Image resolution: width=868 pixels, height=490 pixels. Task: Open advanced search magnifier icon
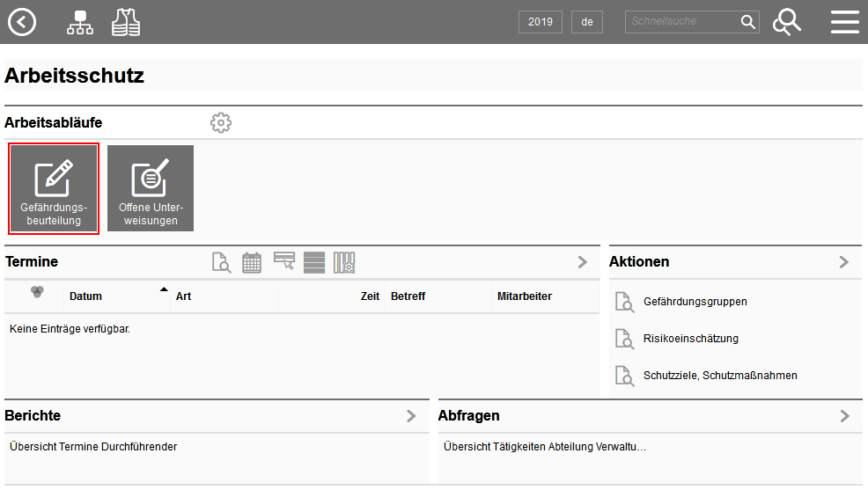pos(787,22)
